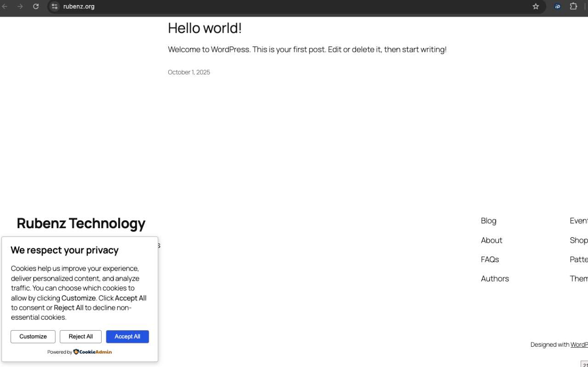Click the October 1, 2025 post date
The height and width of the screenshot is (367, 588).
coord(189,72)
